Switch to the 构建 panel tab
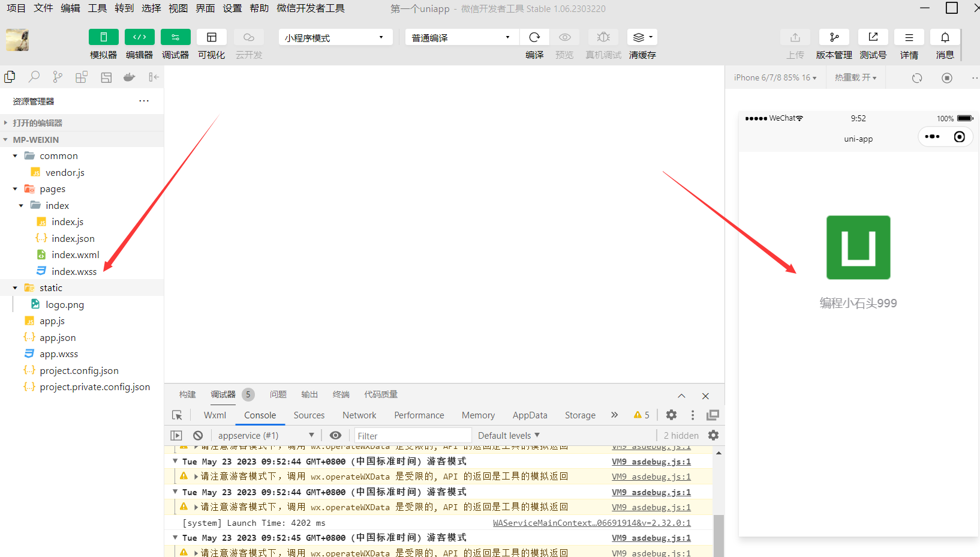This screenshot has height=557, width=980. pos(188,394)
